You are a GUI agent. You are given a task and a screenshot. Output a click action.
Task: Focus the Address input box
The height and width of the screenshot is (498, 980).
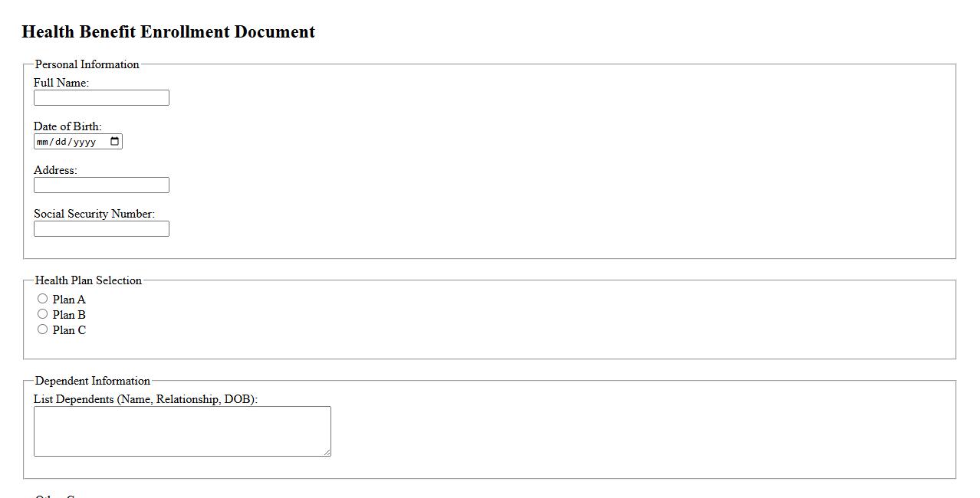pos(101,185)
